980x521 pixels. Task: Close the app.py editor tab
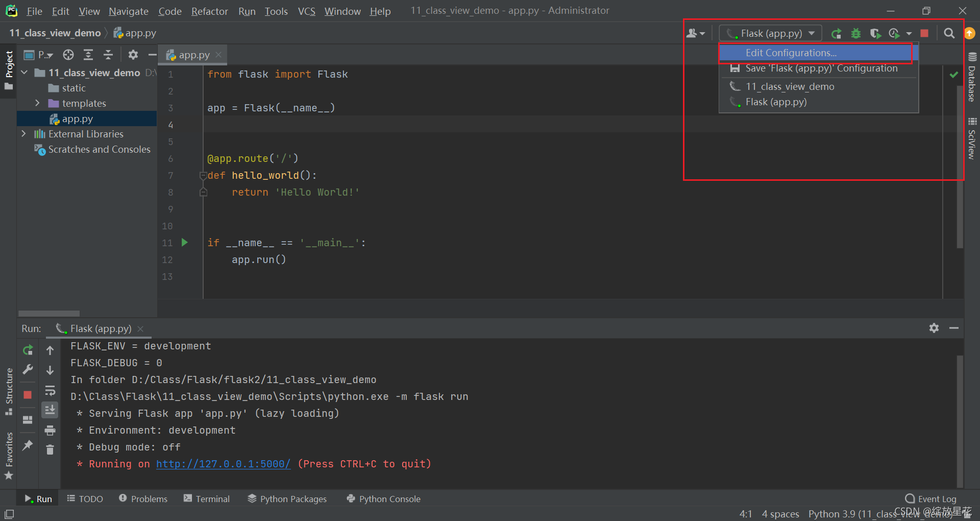coord(218,55)
